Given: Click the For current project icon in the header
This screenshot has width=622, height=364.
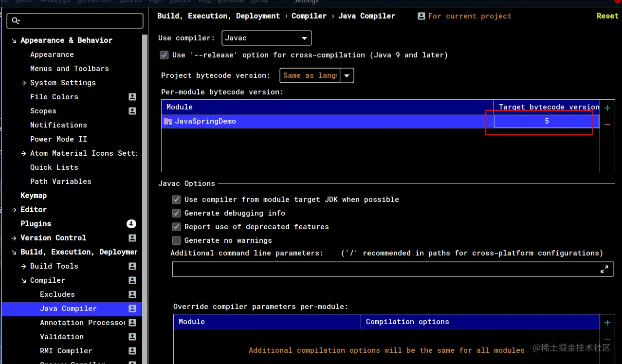Looking at the screenshot, I should click(x=421, y=16).
